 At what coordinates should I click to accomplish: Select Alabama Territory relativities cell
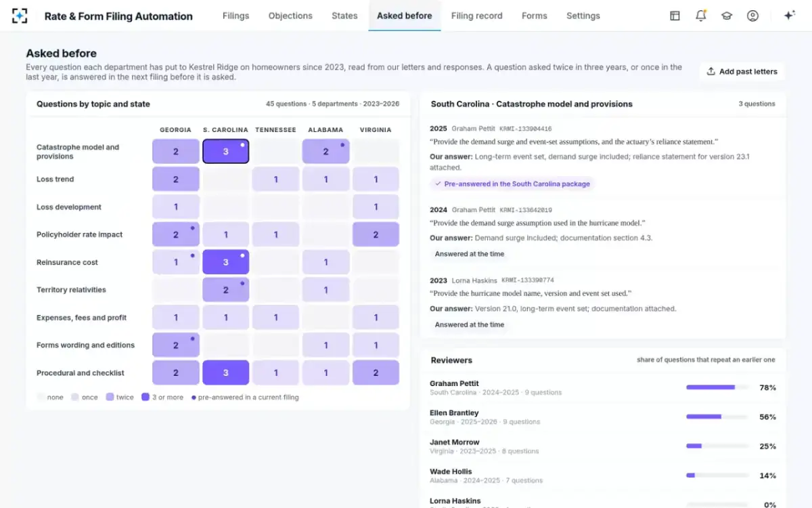(x=326, y=290)
